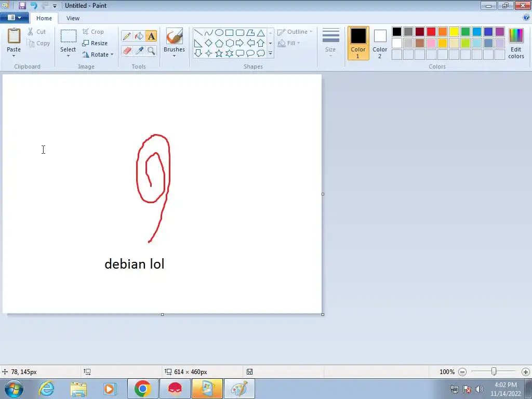
Task: Select the Pencil tool
Action: click(127, 36)
